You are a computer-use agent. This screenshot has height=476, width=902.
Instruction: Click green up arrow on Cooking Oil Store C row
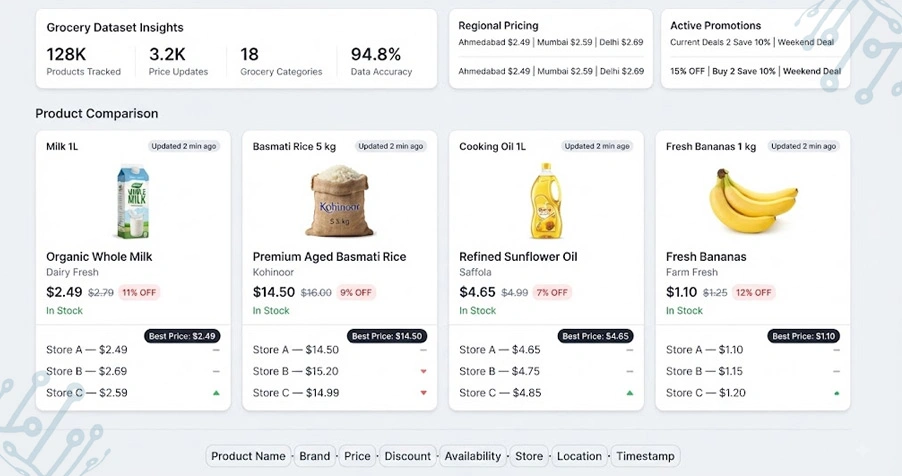[630, 393]
